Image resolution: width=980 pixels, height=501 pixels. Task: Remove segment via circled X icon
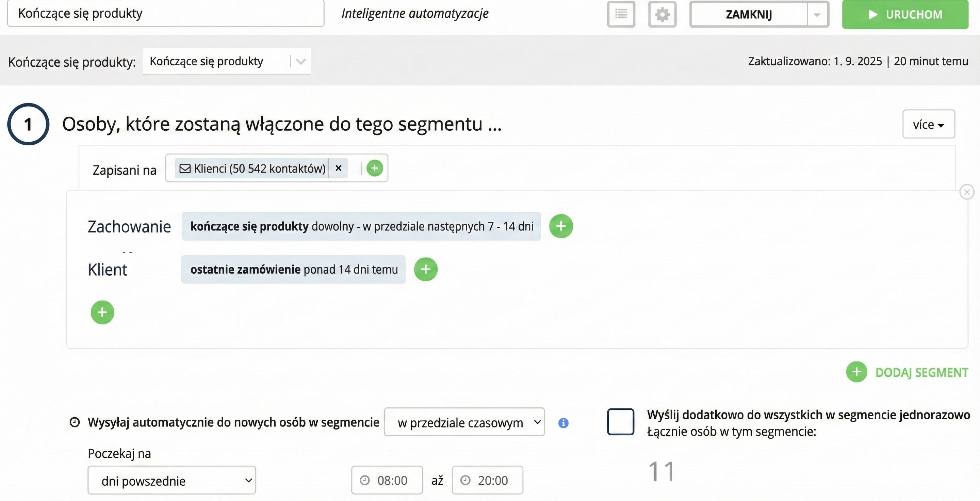pos(967,192)
